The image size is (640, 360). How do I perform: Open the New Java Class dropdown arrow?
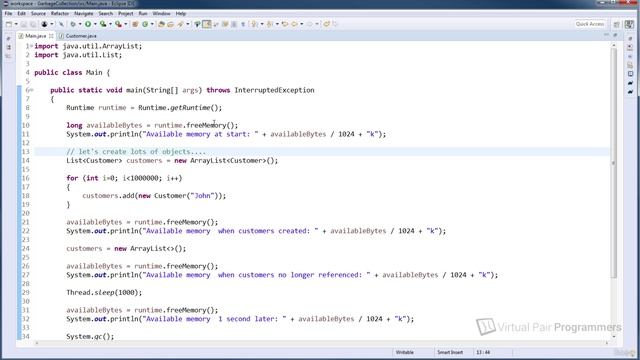pyautogui.click(x=152, y=24)
